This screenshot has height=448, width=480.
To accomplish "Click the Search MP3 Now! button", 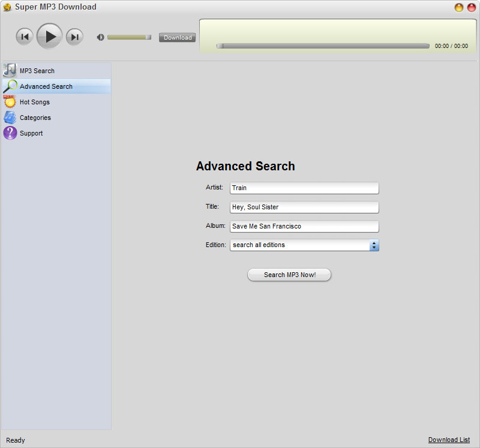I will 289,275.
